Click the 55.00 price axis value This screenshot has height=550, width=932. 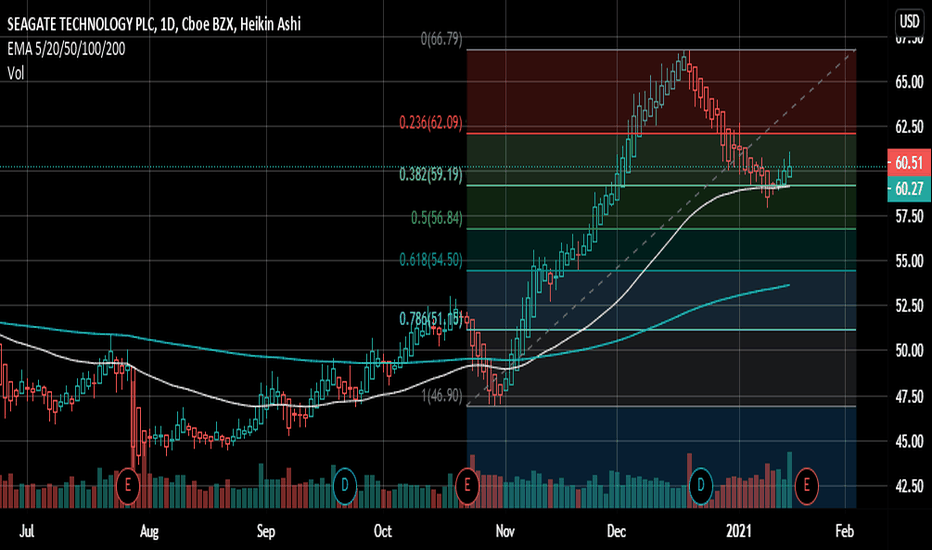(909, 261)
